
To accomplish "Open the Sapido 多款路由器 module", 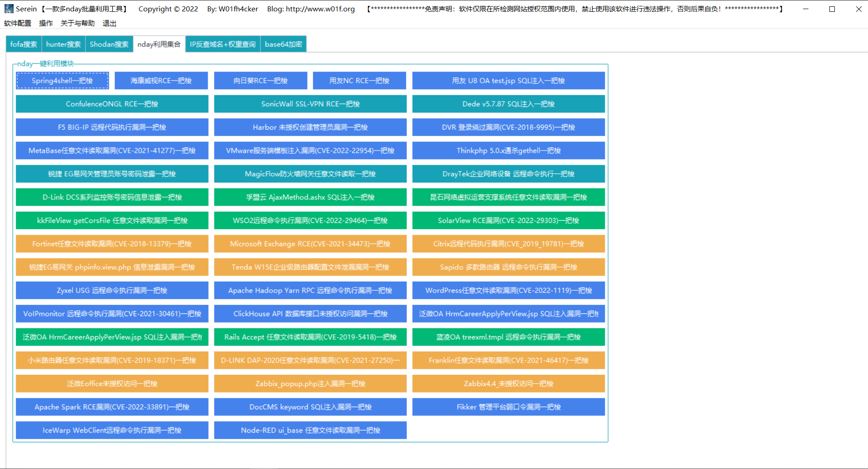I will click(x=509, y=267).
